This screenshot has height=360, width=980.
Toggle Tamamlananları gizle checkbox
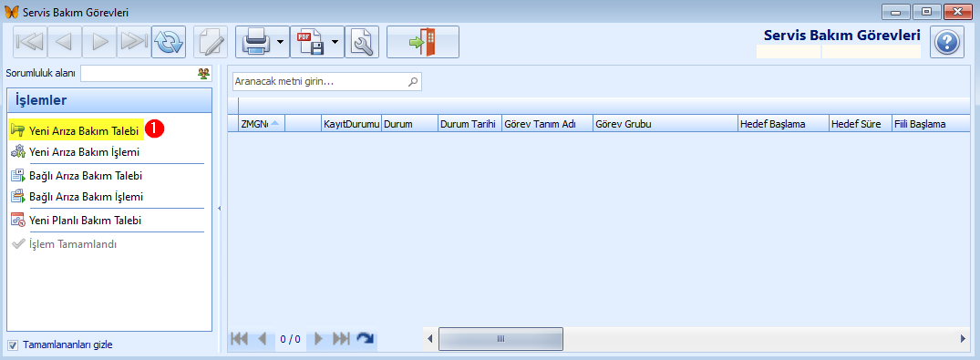pos(13,345)
